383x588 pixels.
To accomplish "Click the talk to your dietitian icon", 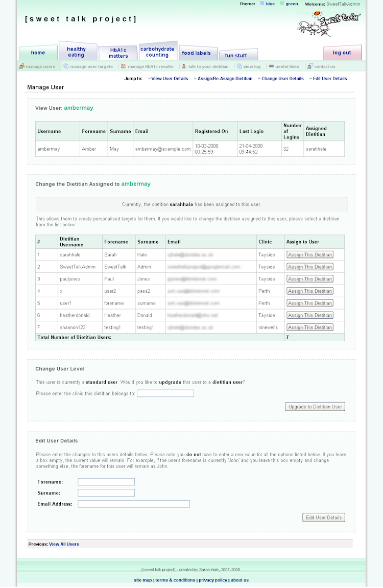I will click(184, 66).
